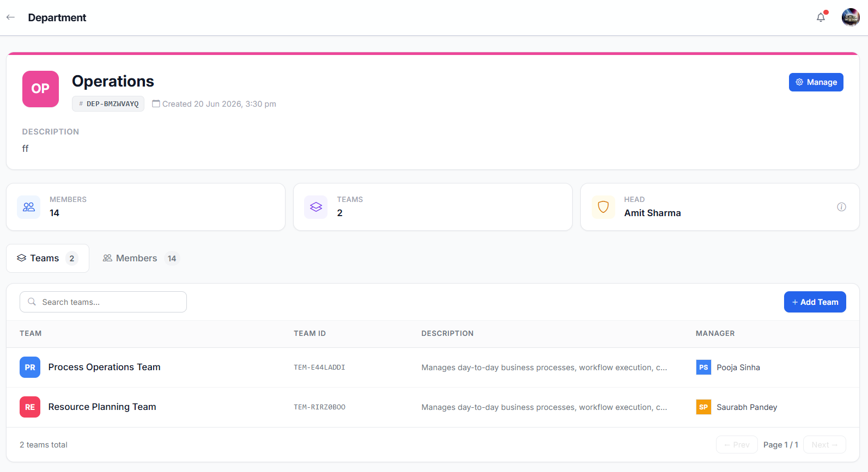Show info about the department head

pyautogui.click(x=841, y=207)
